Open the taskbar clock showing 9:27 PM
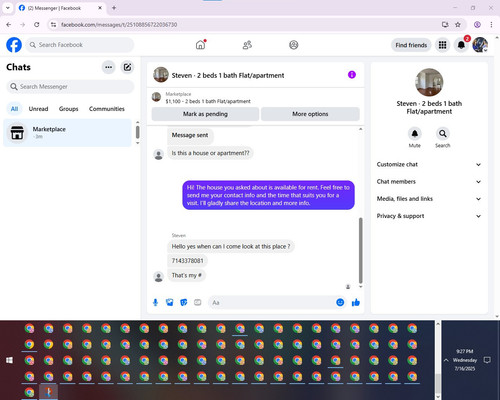The width and height of the screenshot is (500, 400). pyautogui.click(x=465, y=360)
